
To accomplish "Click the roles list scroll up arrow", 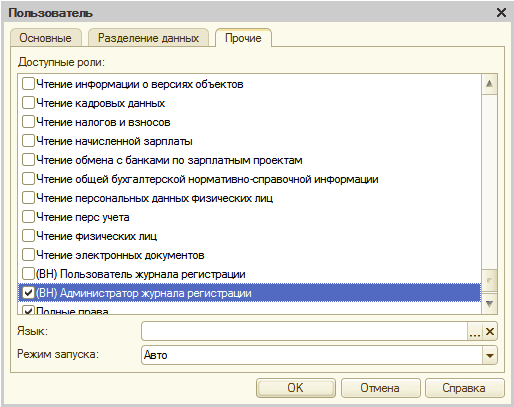I will 489,84.
